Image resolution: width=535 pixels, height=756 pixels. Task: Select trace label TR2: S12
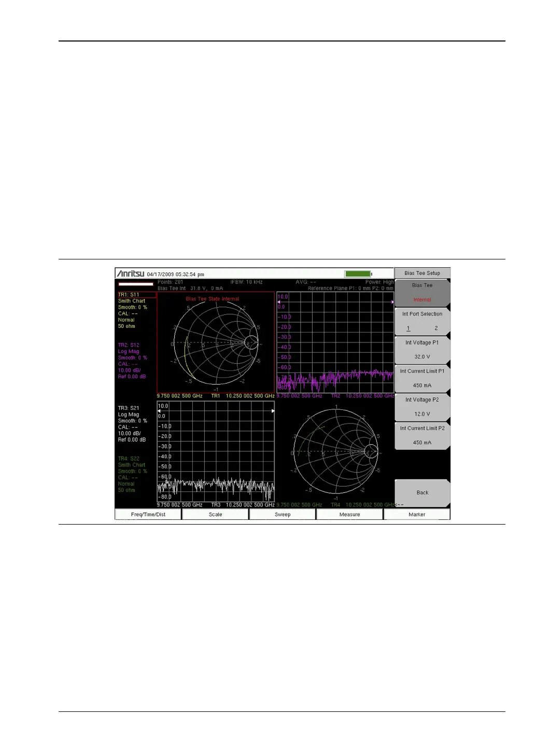click(129, 345)
